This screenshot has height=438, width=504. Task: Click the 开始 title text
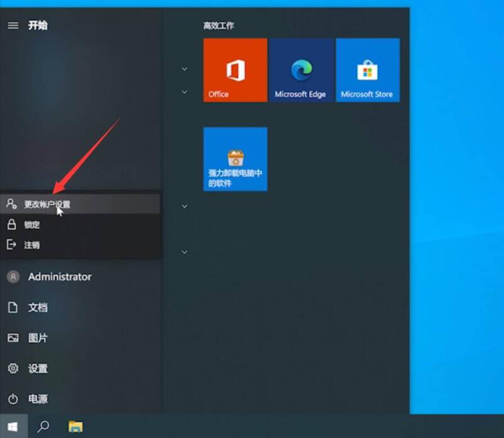(38, 25)
